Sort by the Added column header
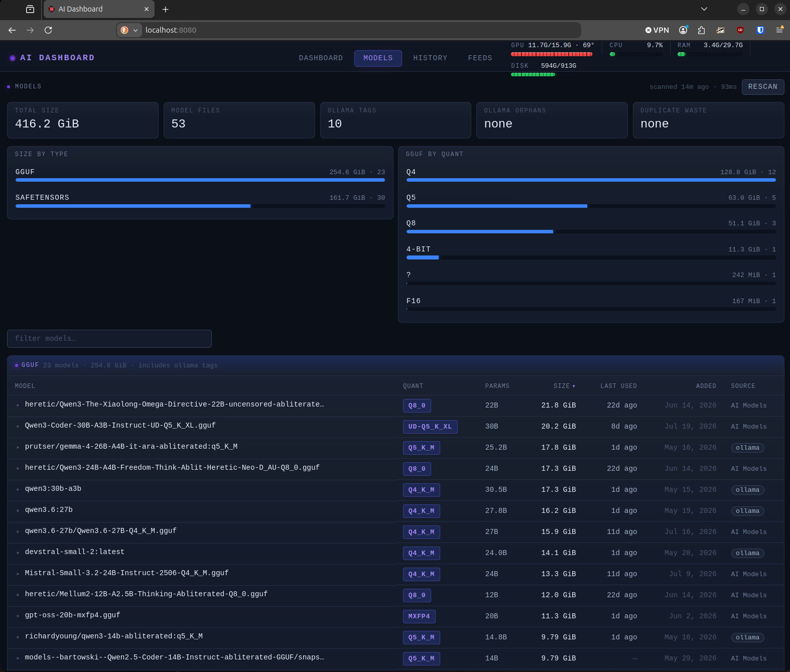 pos(706,386)
